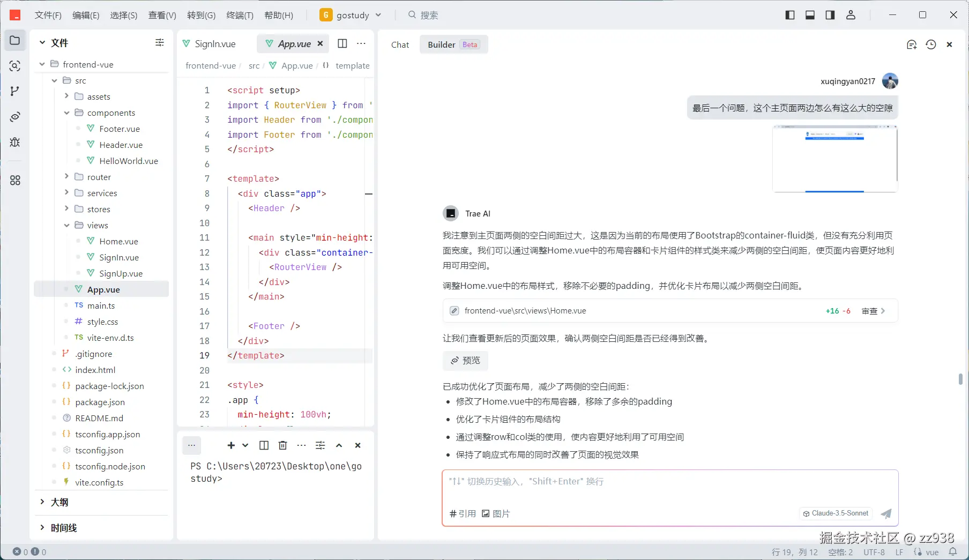Open the extensions grid icon
This screenshot has width=969, height=560.
[x=15, y=181]
